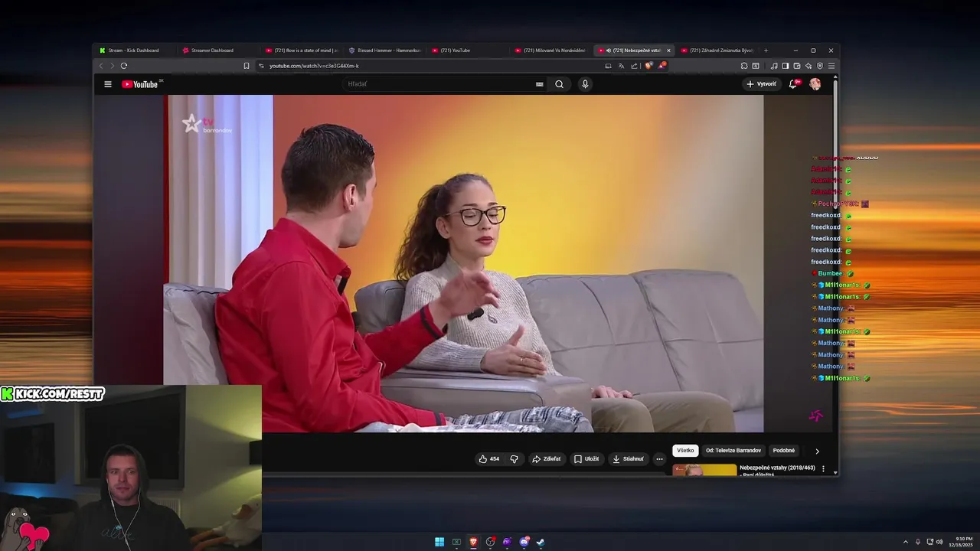
Task: Open the Windows Start button
Action: [439, 542]
